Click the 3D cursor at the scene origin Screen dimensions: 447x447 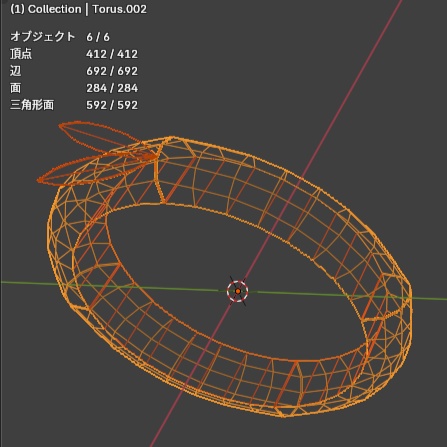[x=238, y=291]
